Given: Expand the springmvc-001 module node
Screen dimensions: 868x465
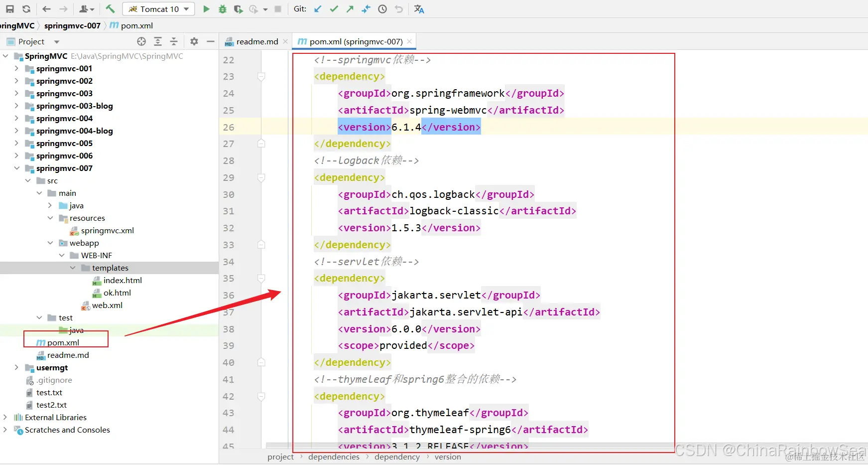Looking at the screenshot, I should (16, 68).
